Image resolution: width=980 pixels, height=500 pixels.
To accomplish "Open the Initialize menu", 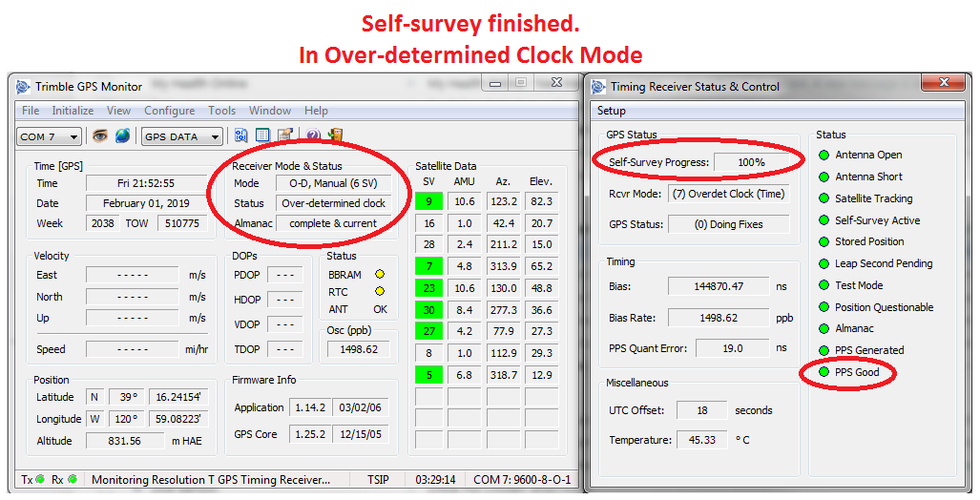I will [x=73, y=111].
